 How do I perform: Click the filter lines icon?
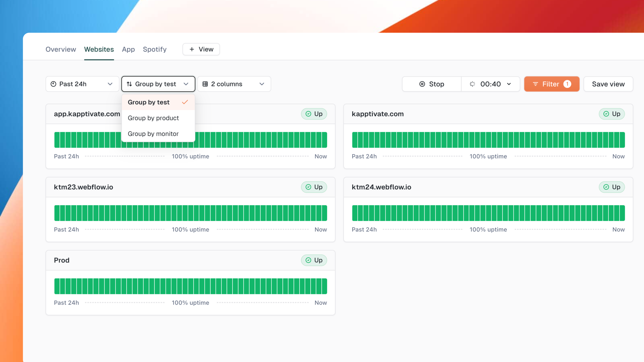535,84
